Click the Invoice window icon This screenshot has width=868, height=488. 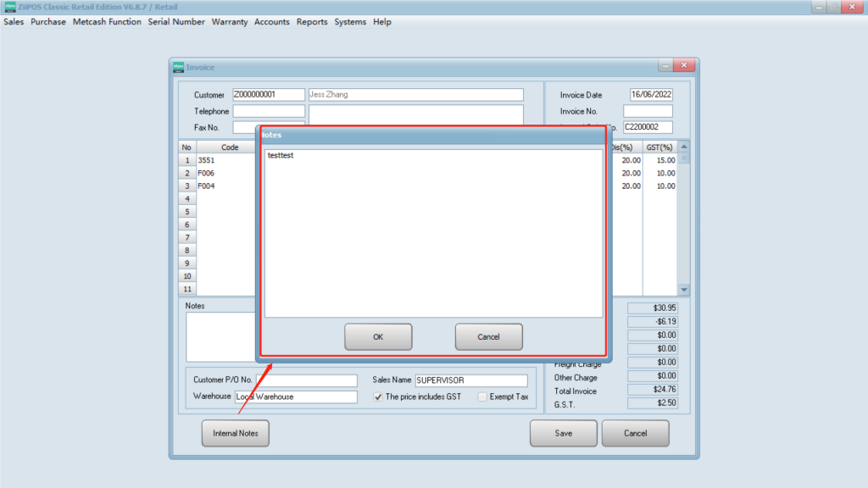point(178,67)
